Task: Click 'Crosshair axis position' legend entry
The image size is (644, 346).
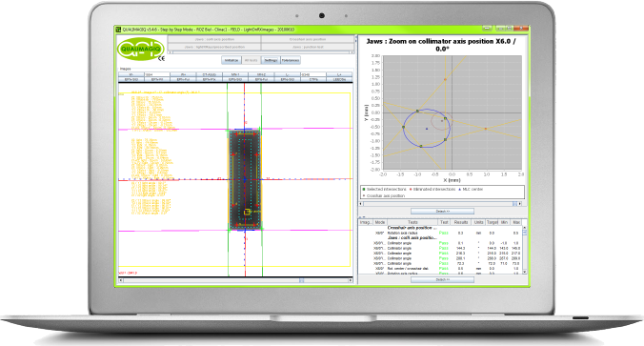Action: [x=384, y=196]
